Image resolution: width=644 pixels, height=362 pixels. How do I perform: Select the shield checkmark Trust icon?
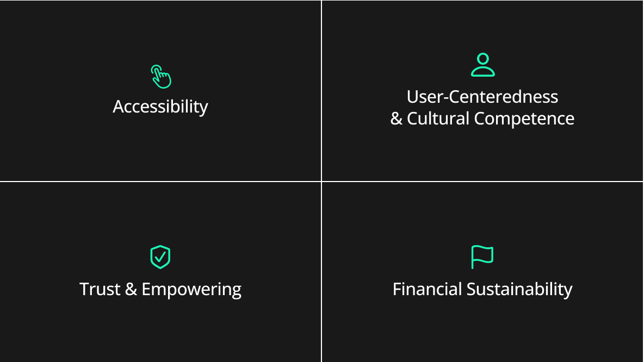160,257
